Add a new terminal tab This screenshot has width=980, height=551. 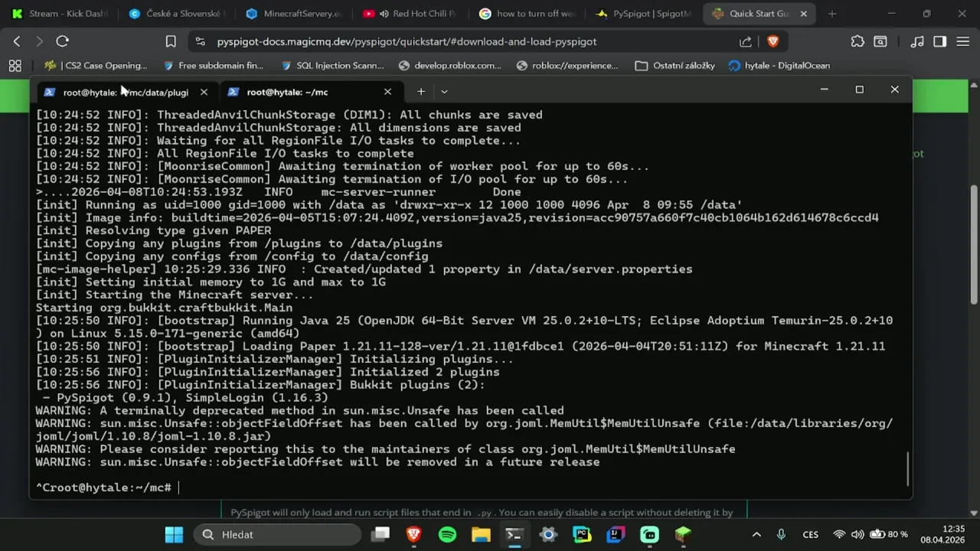tap(420, 92)
